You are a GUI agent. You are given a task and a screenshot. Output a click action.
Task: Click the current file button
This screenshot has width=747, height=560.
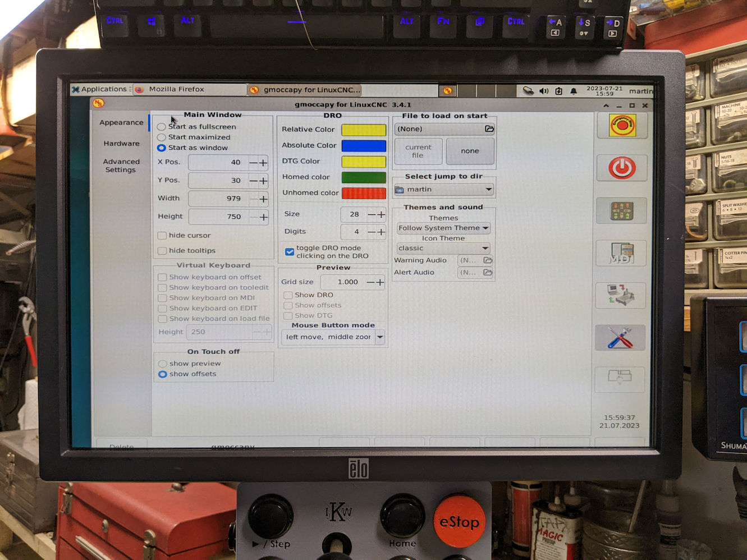(418, 152)
